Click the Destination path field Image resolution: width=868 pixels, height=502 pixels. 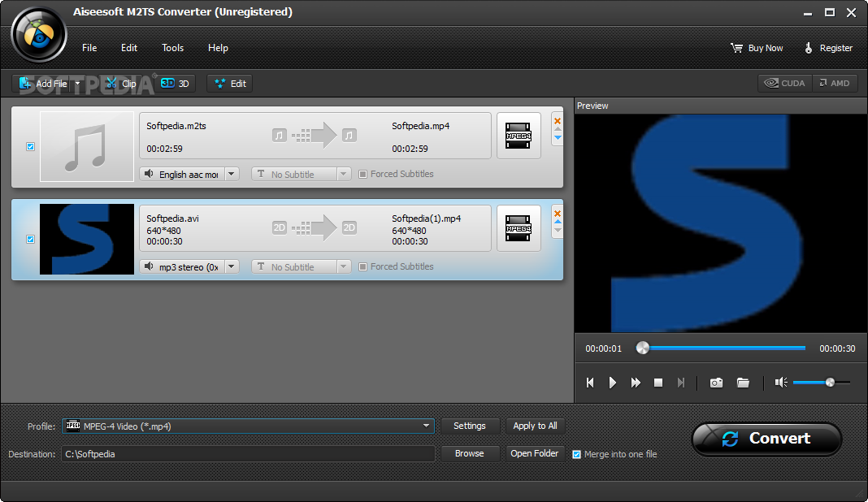248,454
